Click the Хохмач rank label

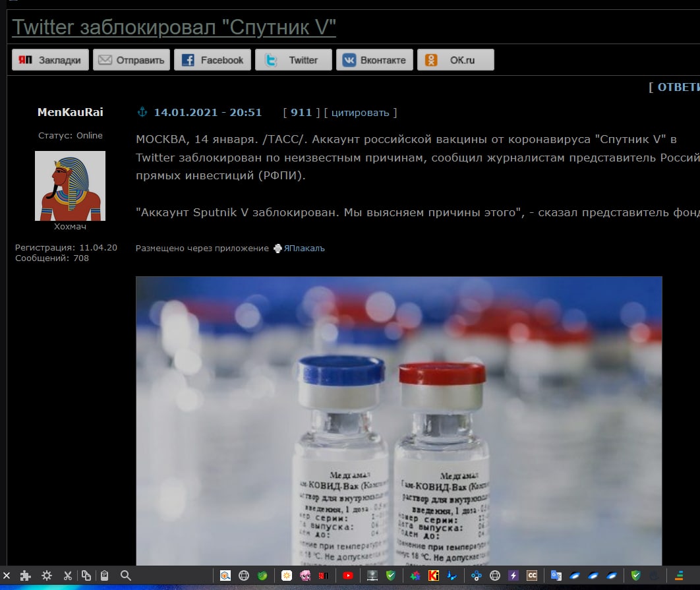pos(70,227)
